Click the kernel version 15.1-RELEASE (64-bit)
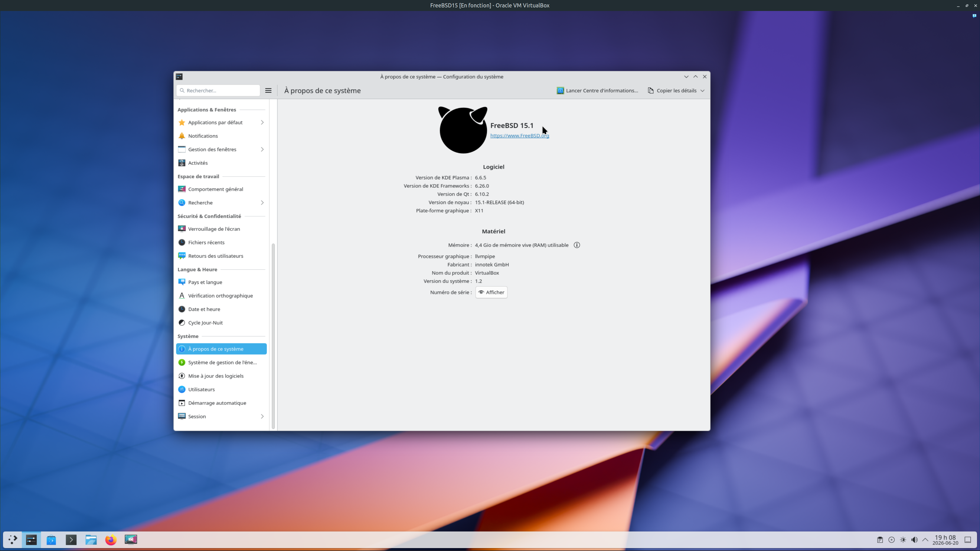The height and width of the screenshot is (551, 980). [499, 202]
